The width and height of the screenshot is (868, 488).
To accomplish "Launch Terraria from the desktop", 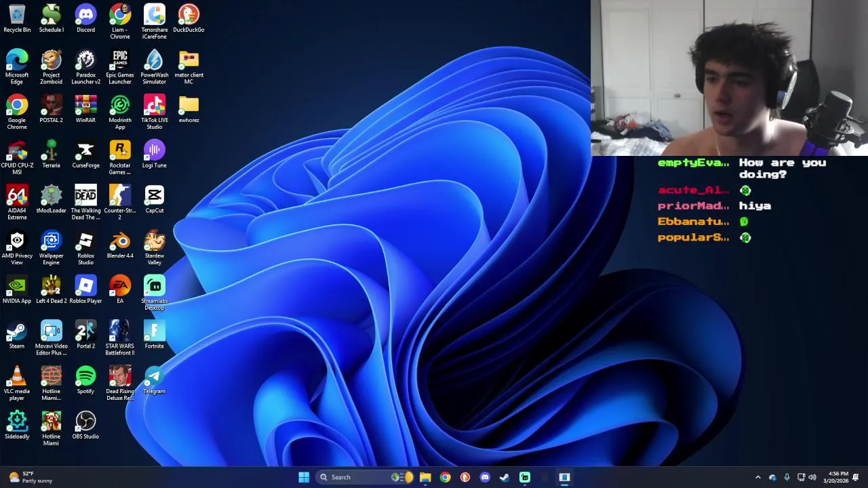I will coord(51,155).
